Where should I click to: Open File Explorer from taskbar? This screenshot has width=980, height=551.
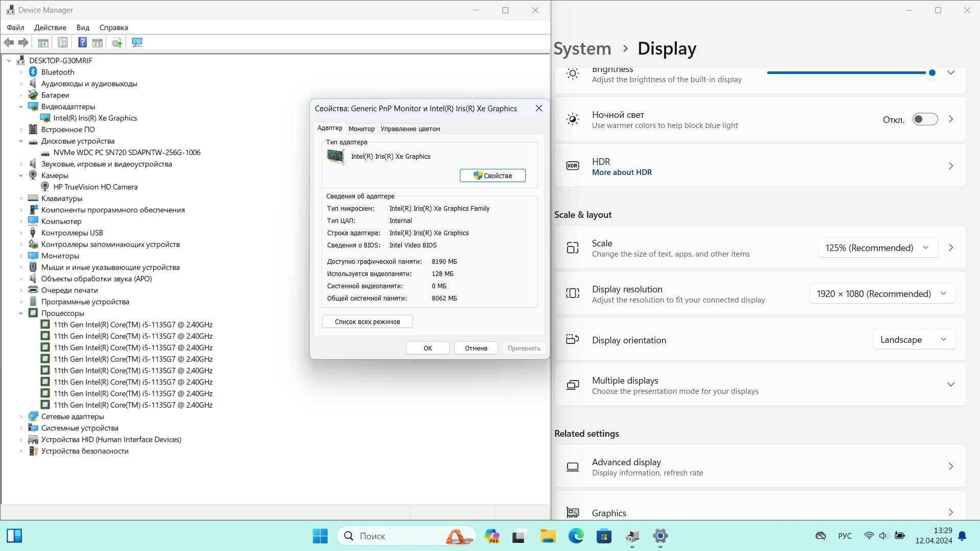pyautogui.click(x=548, y=536)
